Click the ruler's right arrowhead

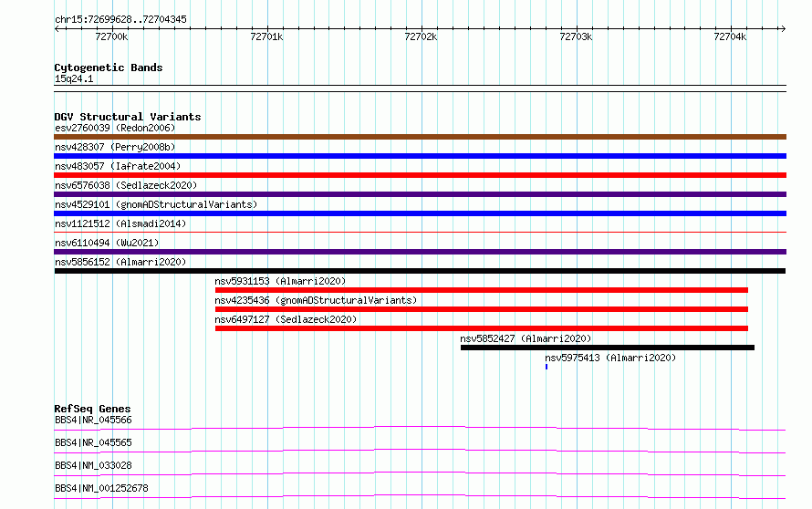[783, 29]
